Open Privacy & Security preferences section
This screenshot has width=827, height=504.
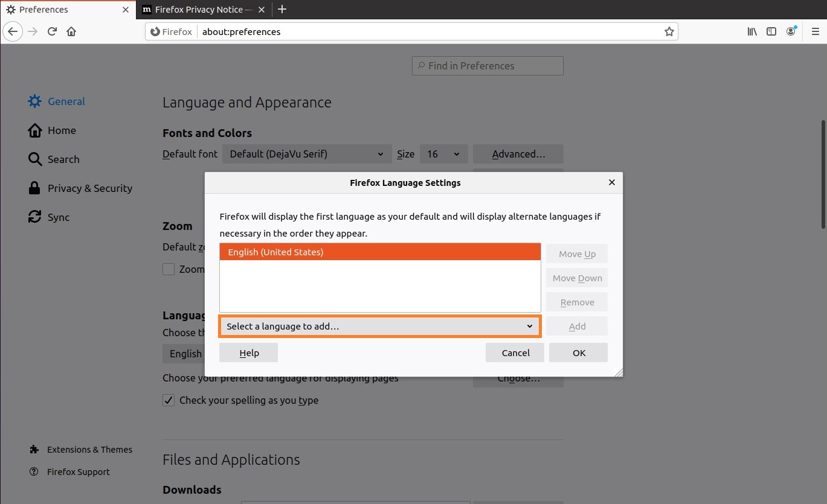coord(89,188)
